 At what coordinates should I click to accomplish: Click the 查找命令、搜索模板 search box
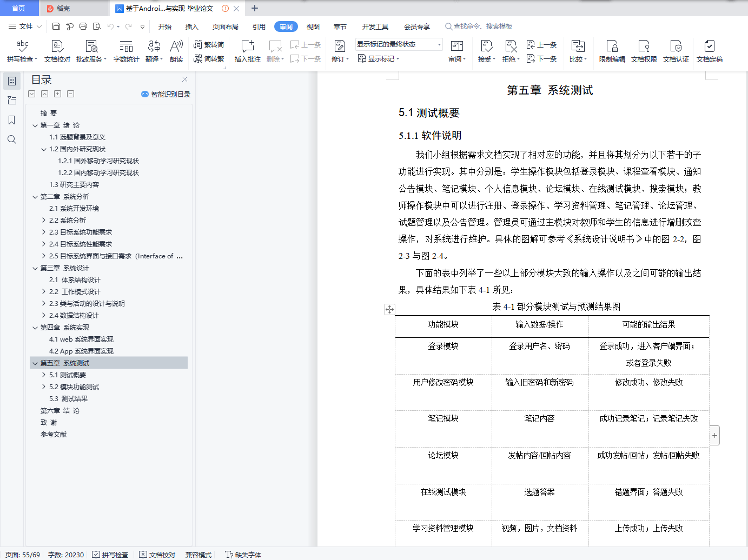point(479,26)
